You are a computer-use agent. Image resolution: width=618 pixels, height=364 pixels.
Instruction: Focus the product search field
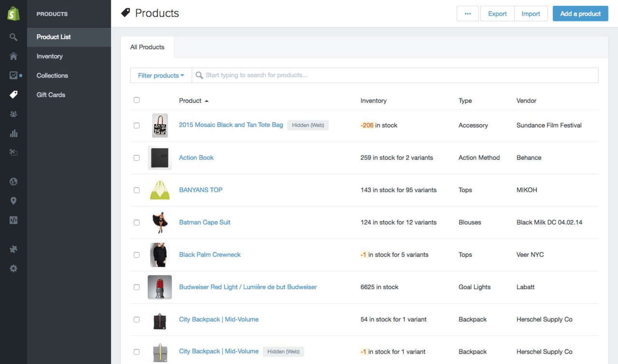tap(396, 75)
